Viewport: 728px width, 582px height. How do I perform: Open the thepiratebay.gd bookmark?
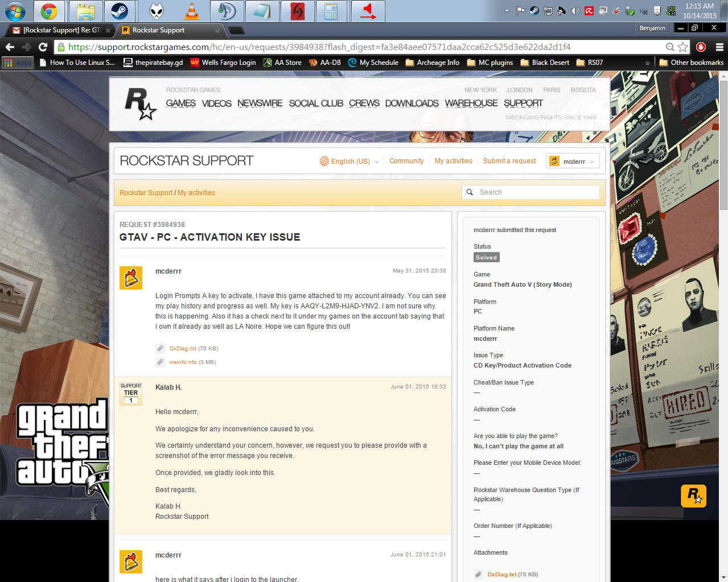(x=153, y=63)
